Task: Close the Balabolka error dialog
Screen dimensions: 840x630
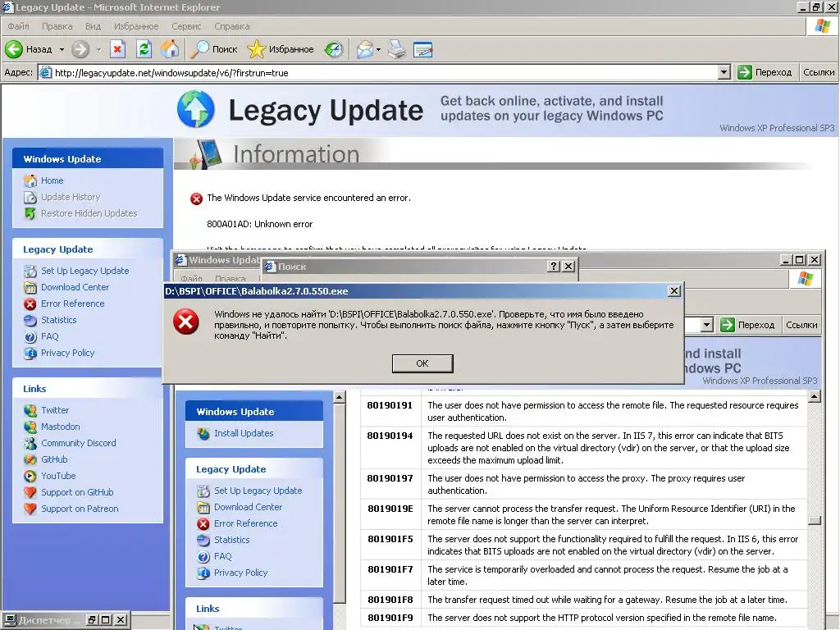Action: coord(674,291)
